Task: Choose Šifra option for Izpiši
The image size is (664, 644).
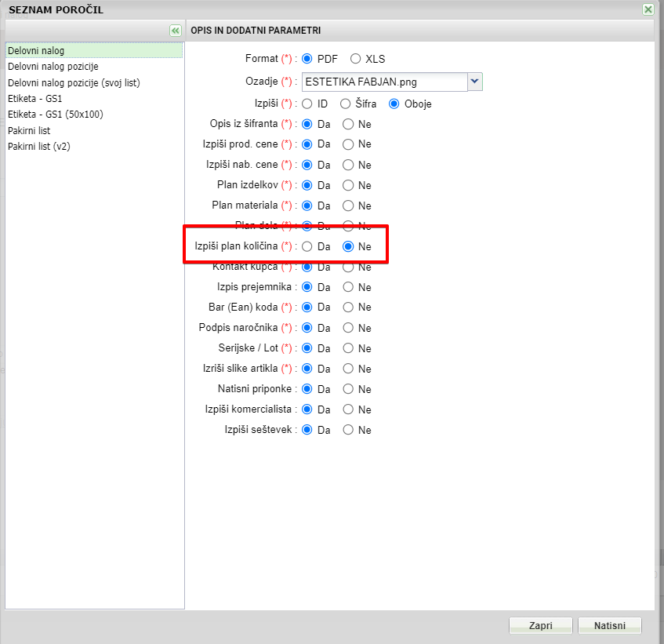Action: click(x=345, y=104)
